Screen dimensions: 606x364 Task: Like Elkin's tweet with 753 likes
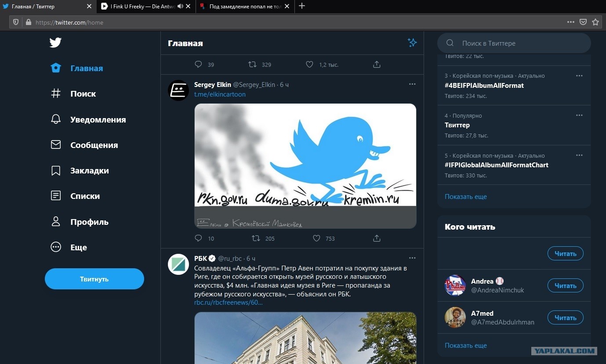316,238
